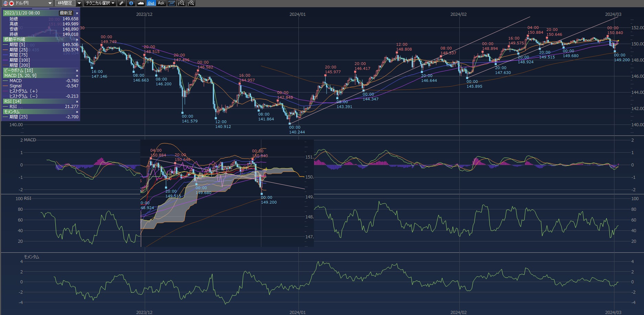
Task: Click the blue info icon
Action: pos(131,3)
